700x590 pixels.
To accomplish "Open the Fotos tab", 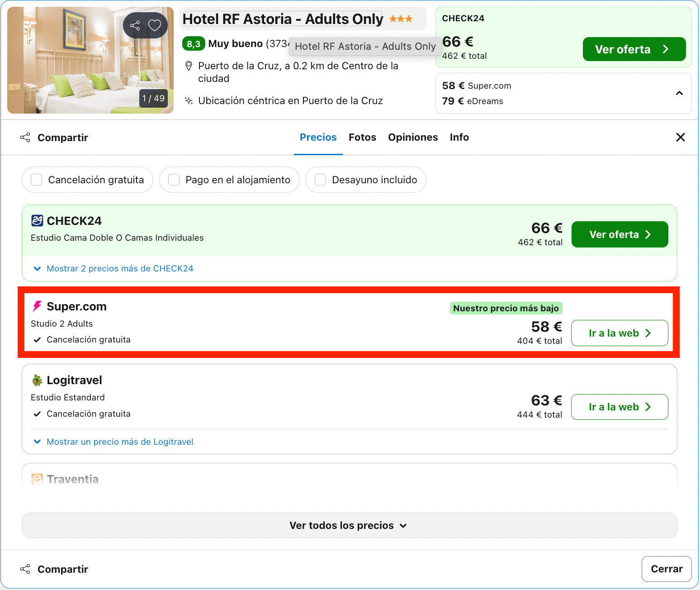I will click(x=363, y=138).
